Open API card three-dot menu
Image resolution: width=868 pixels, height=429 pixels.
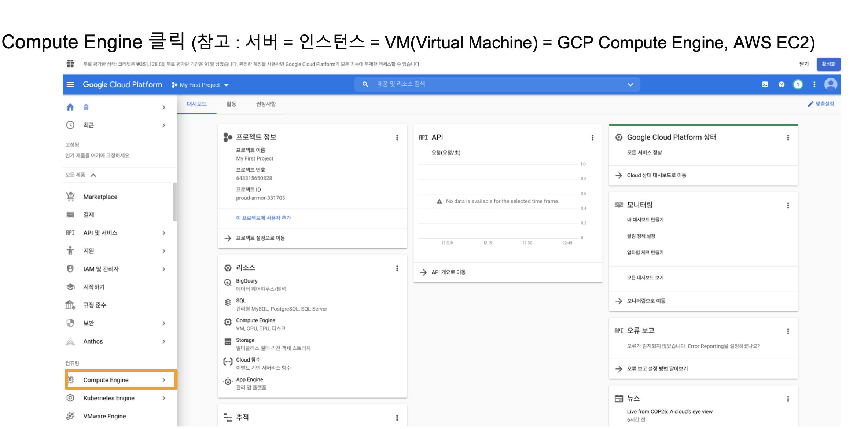point(592,138)
